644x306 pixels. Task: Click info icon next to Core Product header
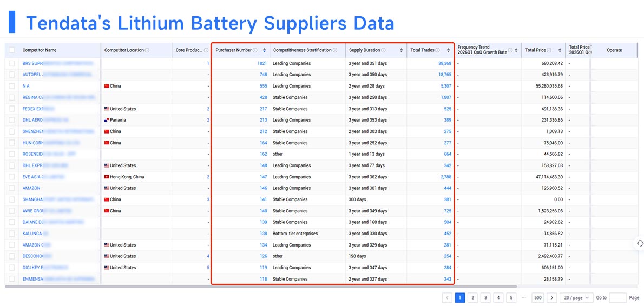[206, 50]
